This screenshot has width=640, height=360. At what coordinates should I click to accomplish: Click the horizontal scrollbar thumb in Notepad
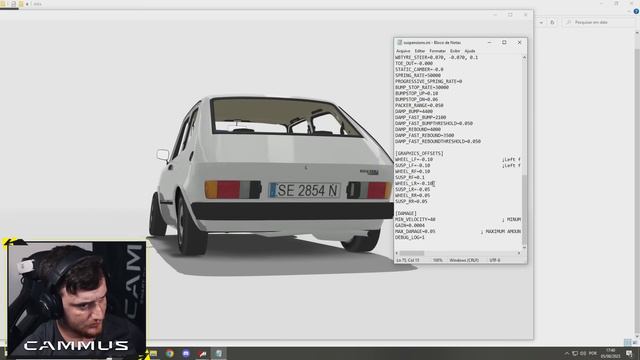(412, 253)
